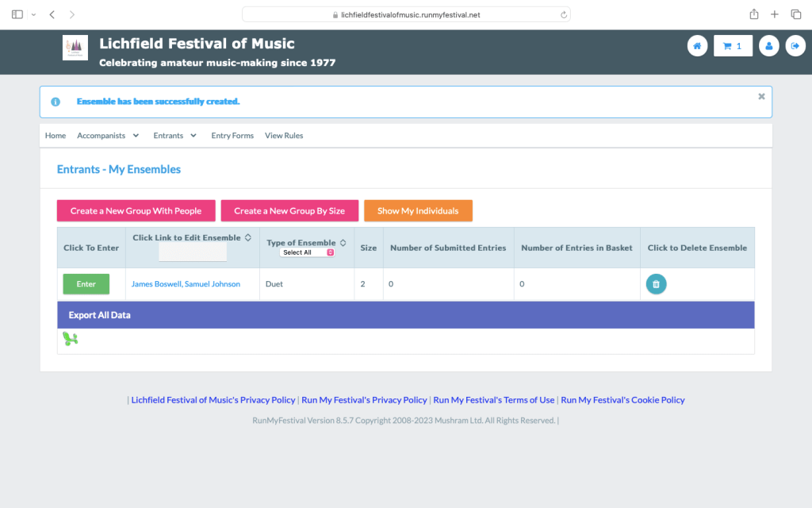Click the log out icon in header
Image resolution: width=812 pixels, height=508 pixels.
pos(795,46)
